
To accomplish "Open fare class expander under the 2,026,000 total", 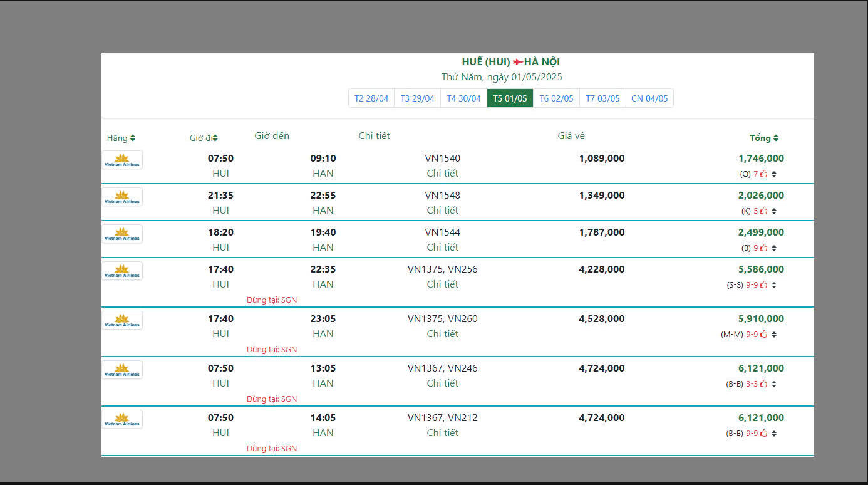I will pos(774,211).
